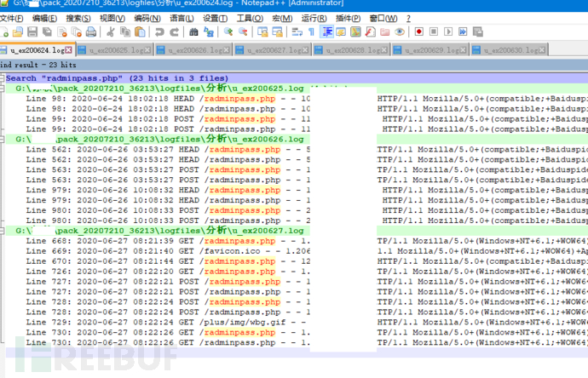Create a new file with toolbar icon
The height and width of the screenshot is (378, 588).
coord(3,32)
